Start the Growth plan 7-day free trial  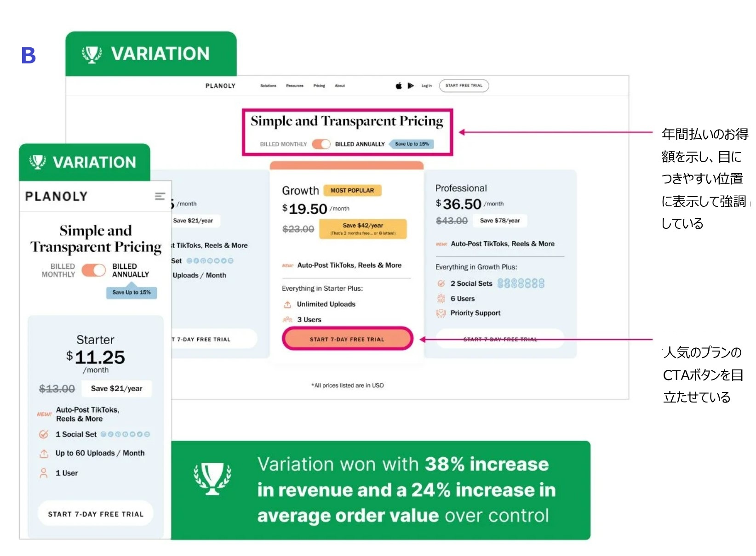coord(347,339)
